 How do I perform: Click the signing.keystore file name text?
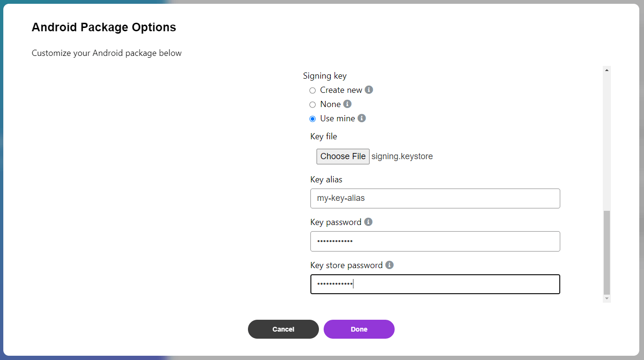pos(402,156)
